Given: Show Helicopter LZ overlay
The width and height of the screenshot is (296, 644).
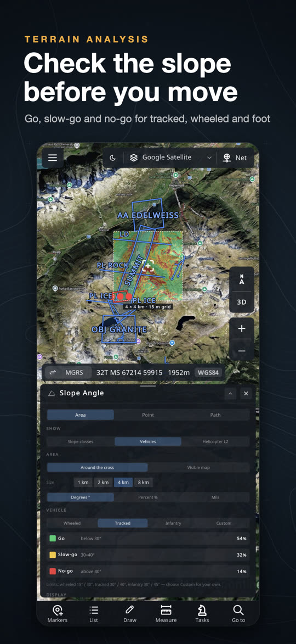Looking at the screenshot, I should click(x=215, y=441).
